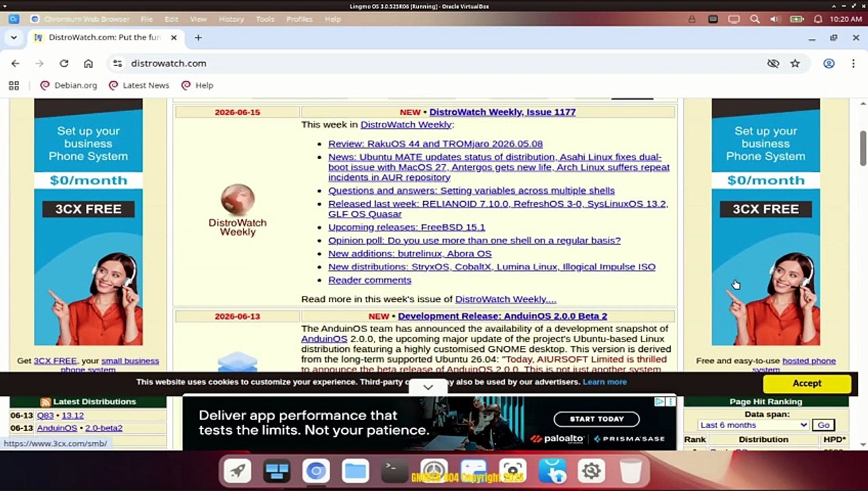This screenshot has width=868, height=491.
Task: Click the address bar URL field
Action: pyautogui.click(x=437, y=63)
